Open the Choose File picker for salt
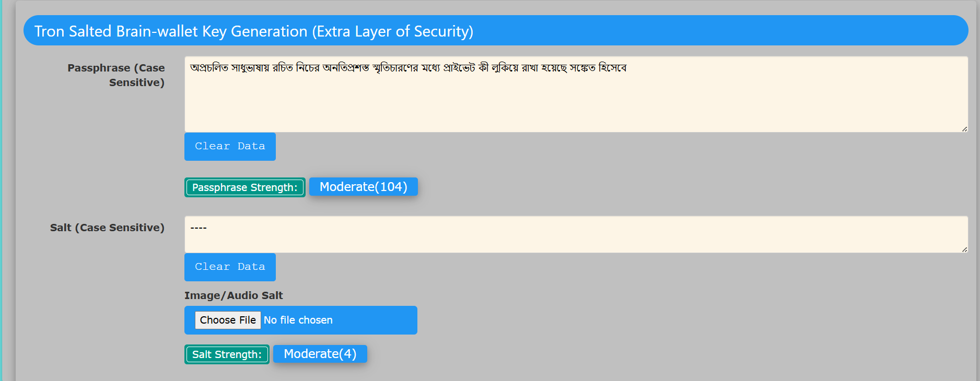Viewport: 980px width, 381px height. tap(228, 320)
